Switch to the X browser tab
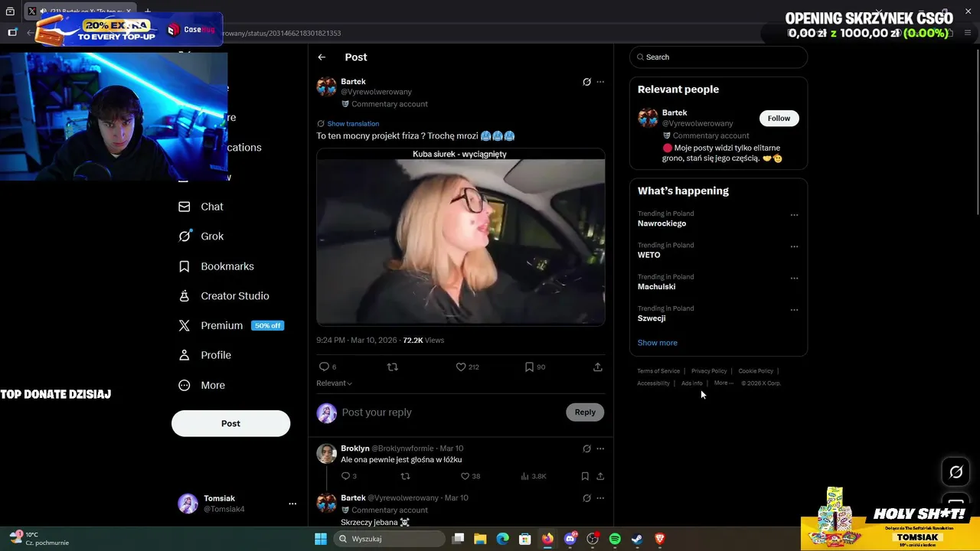The image size is (980, 551). click(80, 11)
